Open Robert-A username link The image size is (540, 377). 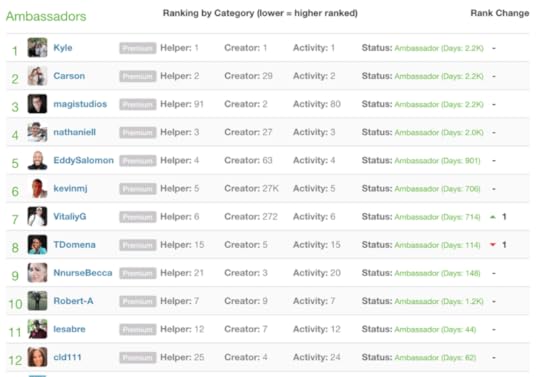[73, 301]
